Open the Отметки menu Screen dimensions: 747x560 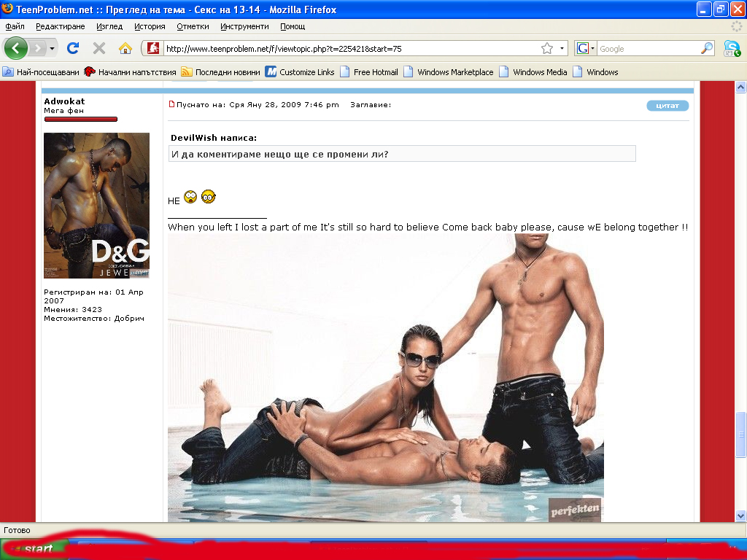tap(193, 26)
